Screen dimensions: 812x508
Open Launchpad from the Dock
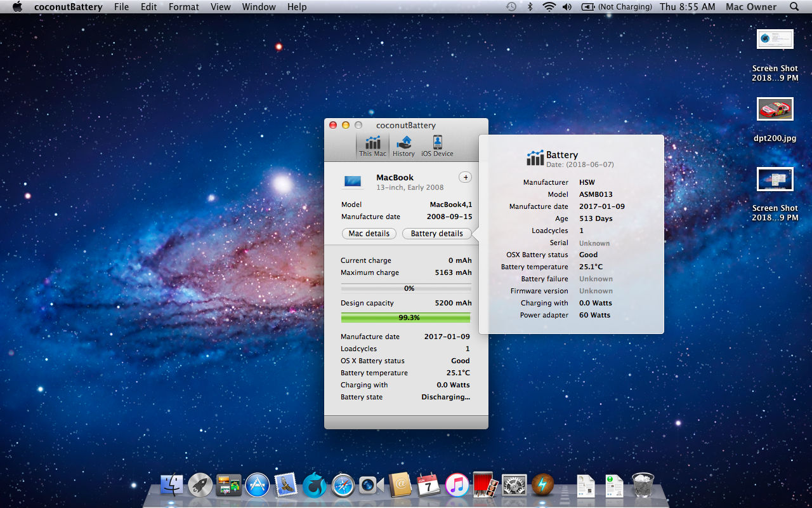point(200,486)
